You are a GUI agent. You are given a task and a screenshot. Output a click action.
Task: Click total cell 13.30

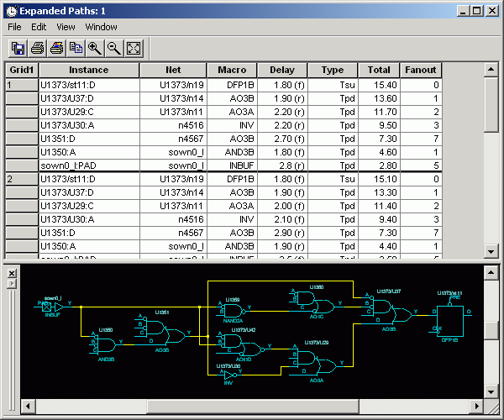(379, 192)
